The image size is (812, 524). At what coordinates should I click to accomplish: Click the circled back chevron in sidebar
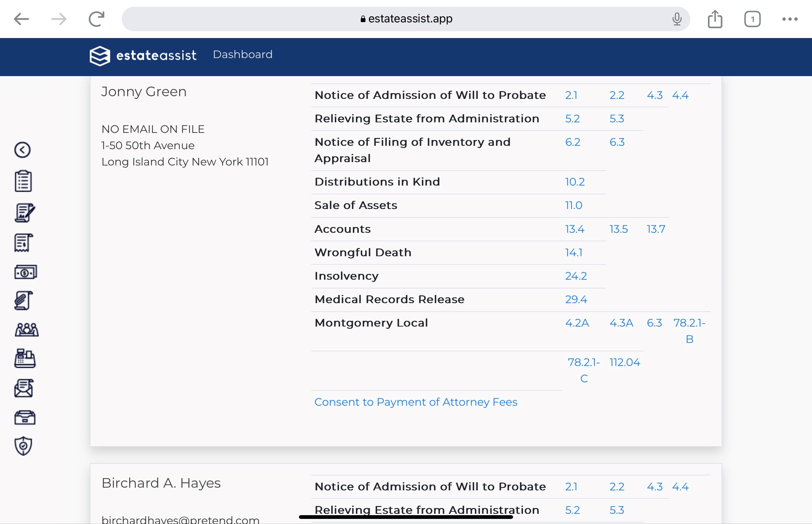[x=22, y=150]
